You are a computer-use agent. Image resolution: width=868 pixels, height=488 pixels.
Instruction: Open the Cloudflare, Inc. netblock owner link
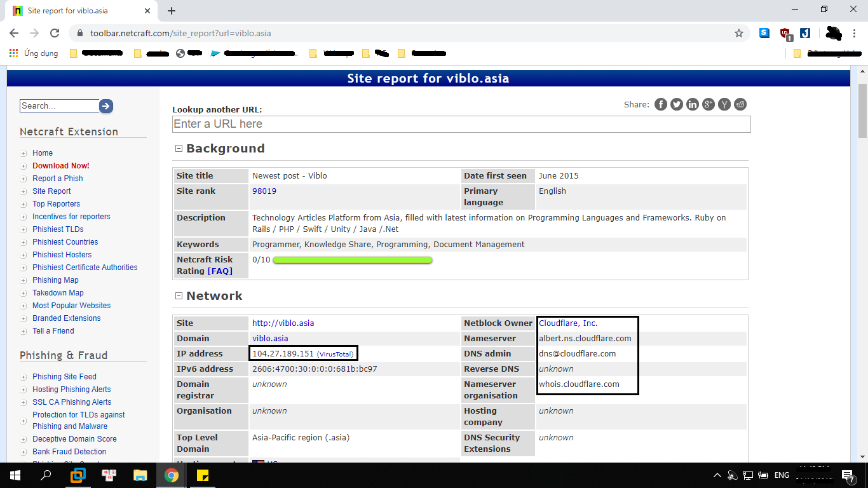569,323
